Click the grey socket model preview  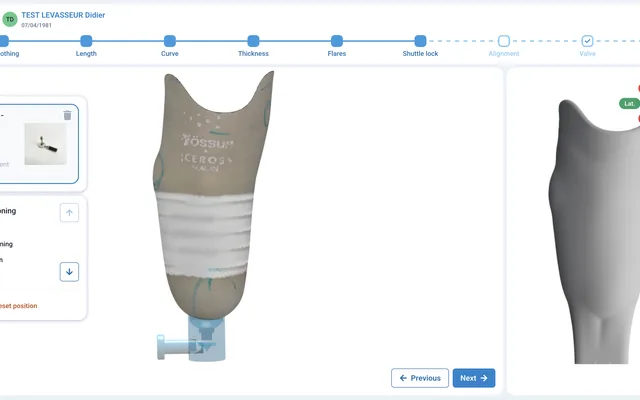(x=594, y=233)
